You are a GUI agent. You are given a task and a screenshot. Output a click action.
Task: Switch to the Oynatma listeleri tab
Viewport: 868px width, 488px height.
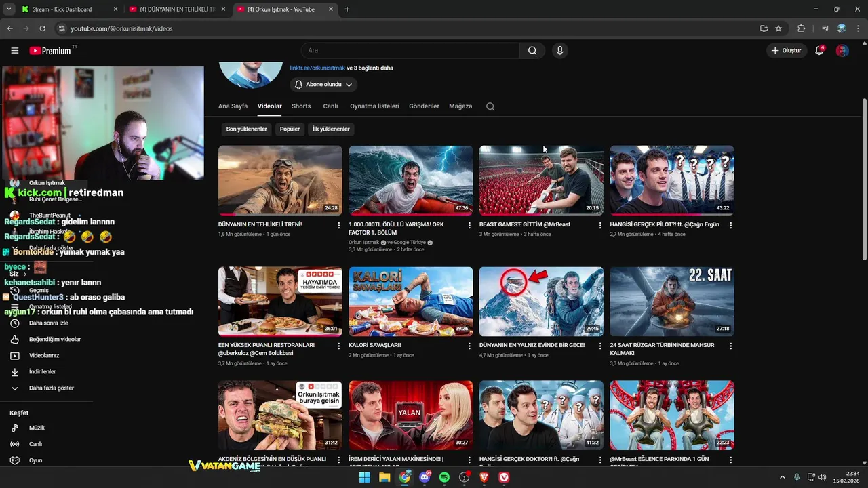(374, 106)
